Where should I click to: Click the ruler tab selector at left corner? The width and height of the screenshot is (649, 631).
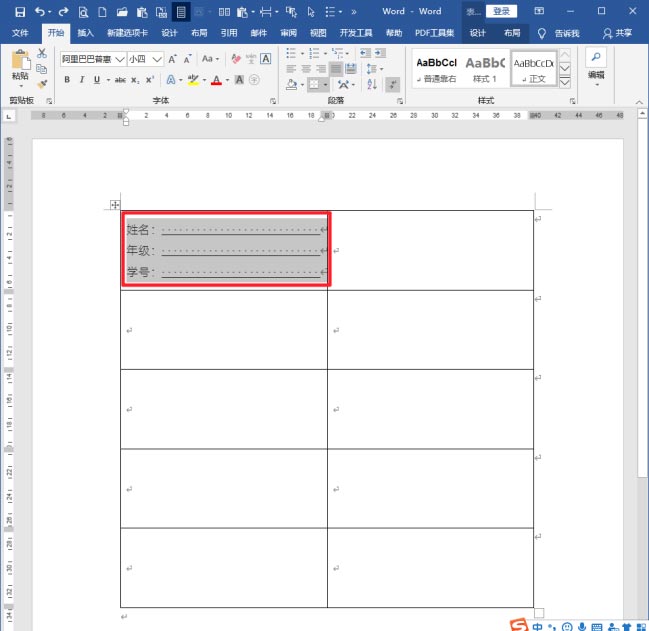click(9, 116)
